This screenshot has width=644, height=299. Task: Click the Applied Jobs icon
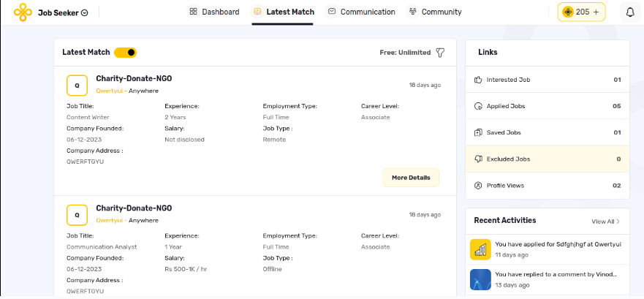tap(479, 106)
